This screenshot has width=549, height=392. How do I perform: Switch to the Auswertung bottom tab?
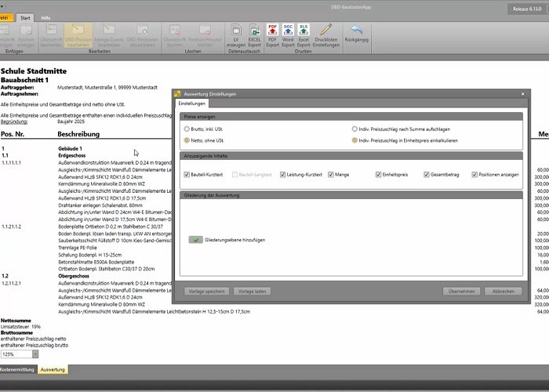pyautogui.click(x=53, y=369)
